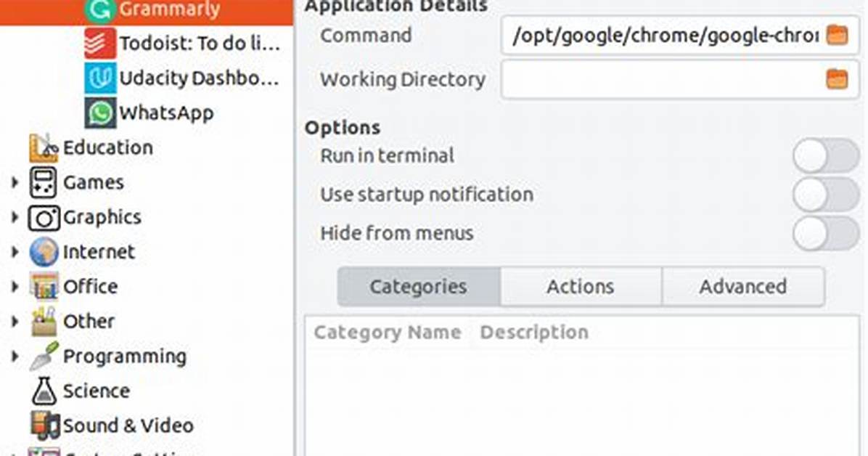
Task: Expand the Other category
Action: (15, 322)
